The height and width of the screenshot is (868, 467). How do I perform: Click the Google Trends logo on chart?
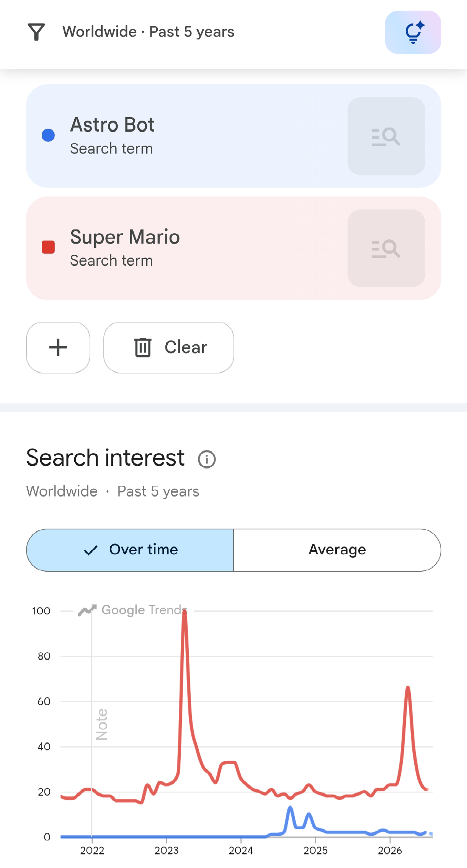tap(132, 610)
